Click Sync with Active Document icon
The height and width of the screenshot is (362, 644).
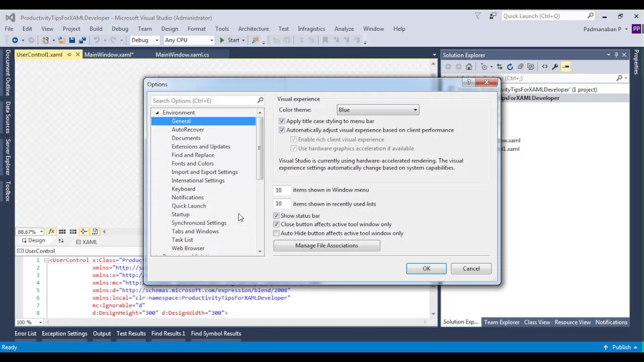point(499,66)
